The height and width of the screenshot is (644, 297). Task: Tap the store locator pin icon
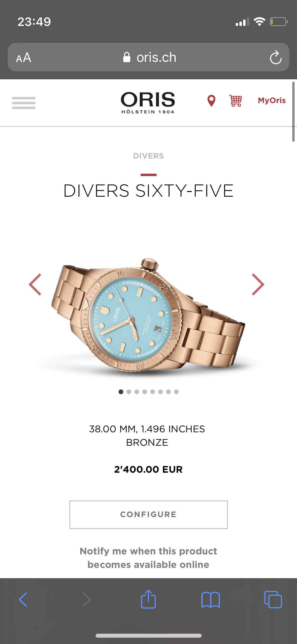(x=211, y=101)
